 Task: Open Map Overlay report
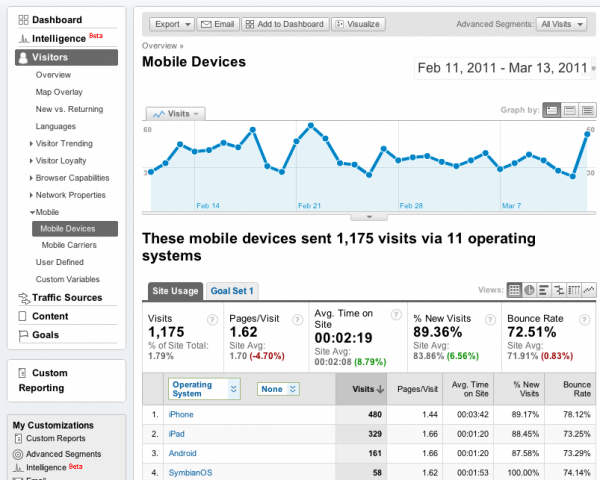(x=59, y=92)
